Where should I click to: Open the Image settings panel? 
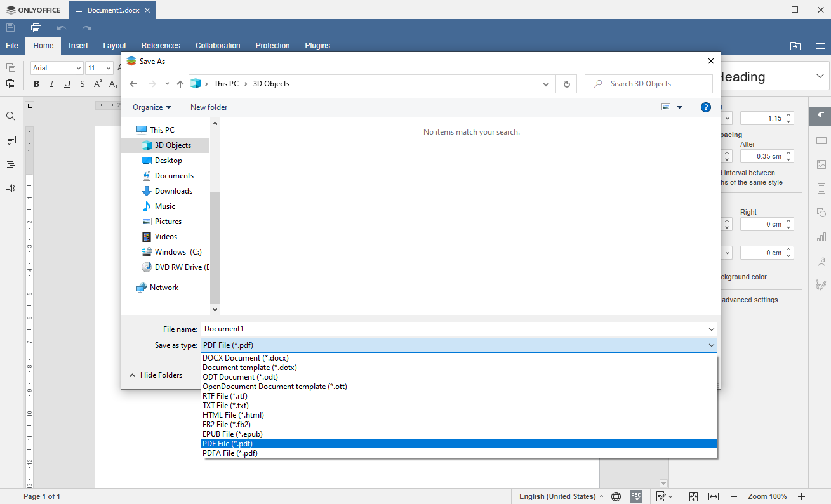tap(821, 164)
